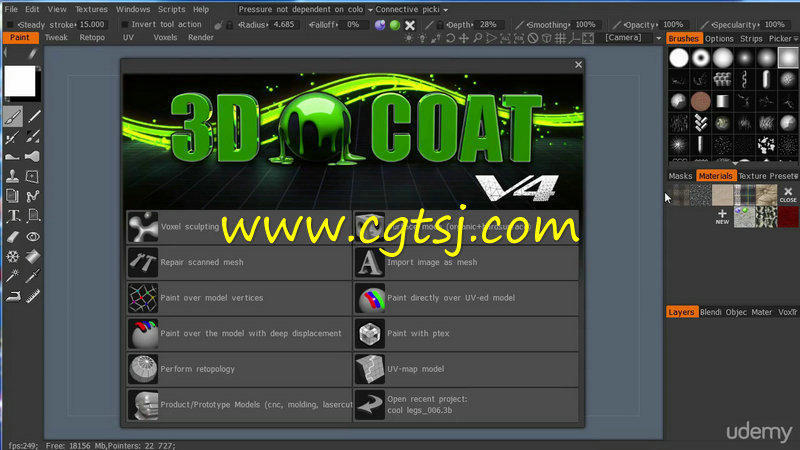This screenshot has height=450, width=800.
Task: Toggle the lock icon beside Depth
Action: [439, 24]
